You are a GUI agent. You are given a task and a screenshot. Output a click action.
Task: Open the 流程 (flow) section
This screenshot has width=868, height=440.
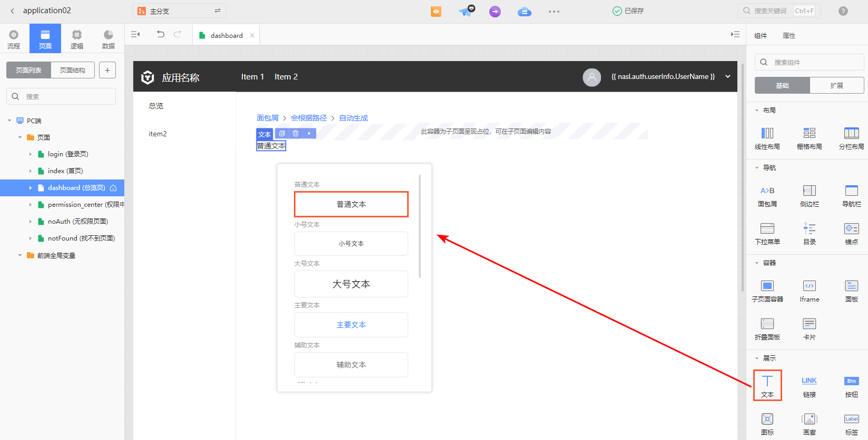[x=14, y=39]
